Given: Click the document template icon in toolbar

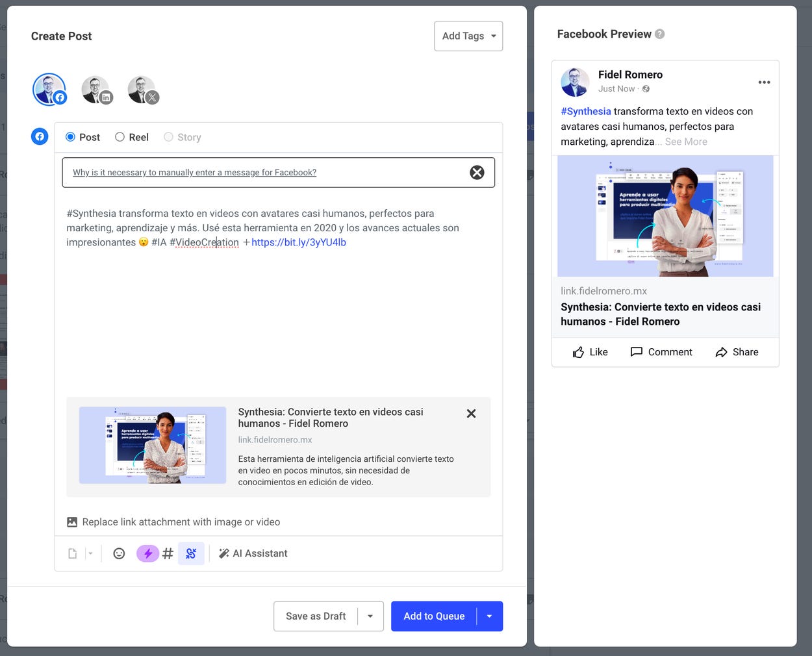Looking at the screenshot, I should pyautogui.click(x=73, y=553).
